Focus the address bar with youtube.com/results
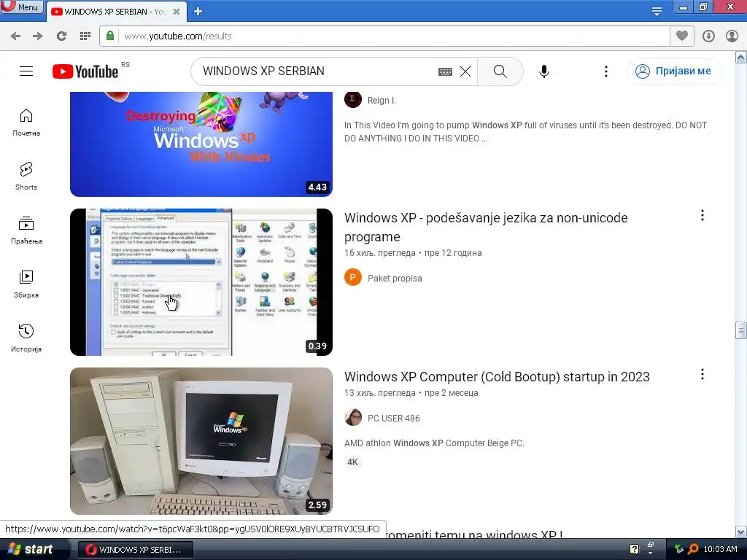747x560 pixels. 385,36
